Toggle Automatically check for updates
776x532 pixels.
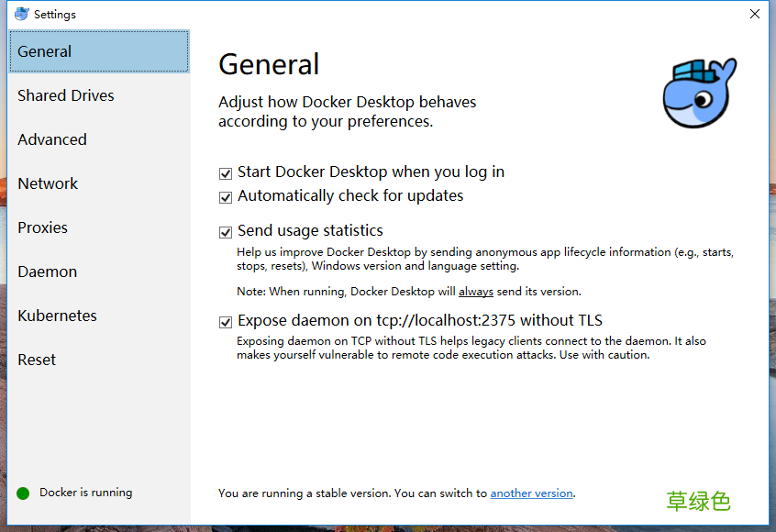tap(225, 196)
